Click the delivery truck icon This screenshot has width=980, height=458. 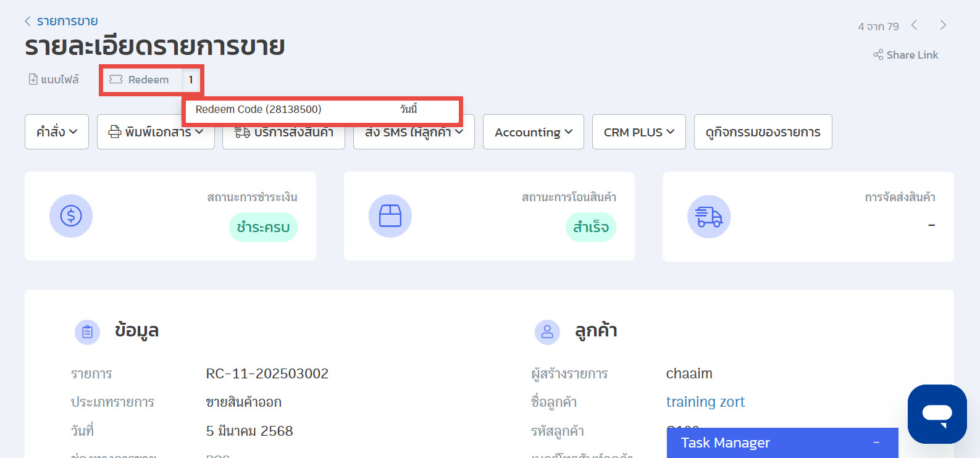click(708, 217)
